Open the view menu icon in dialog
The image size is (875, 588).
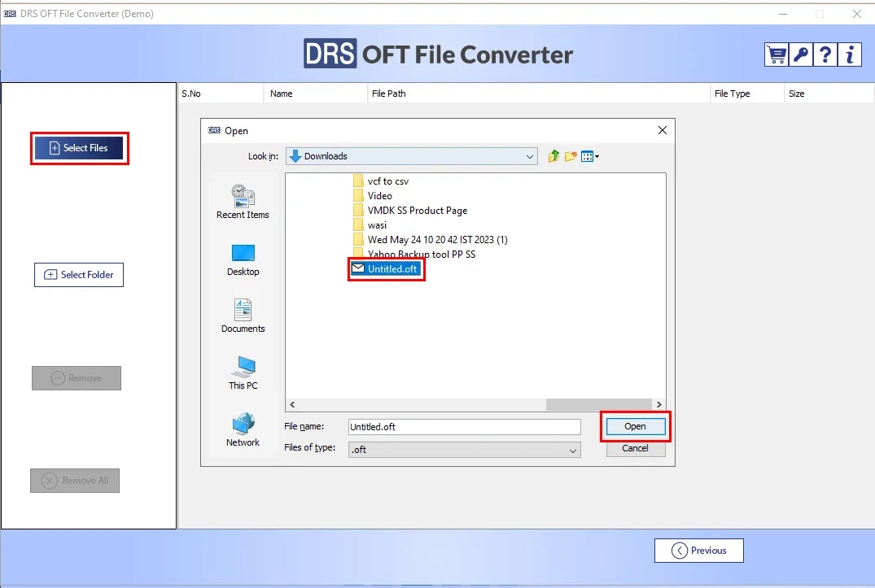click(x=590, y=157)
